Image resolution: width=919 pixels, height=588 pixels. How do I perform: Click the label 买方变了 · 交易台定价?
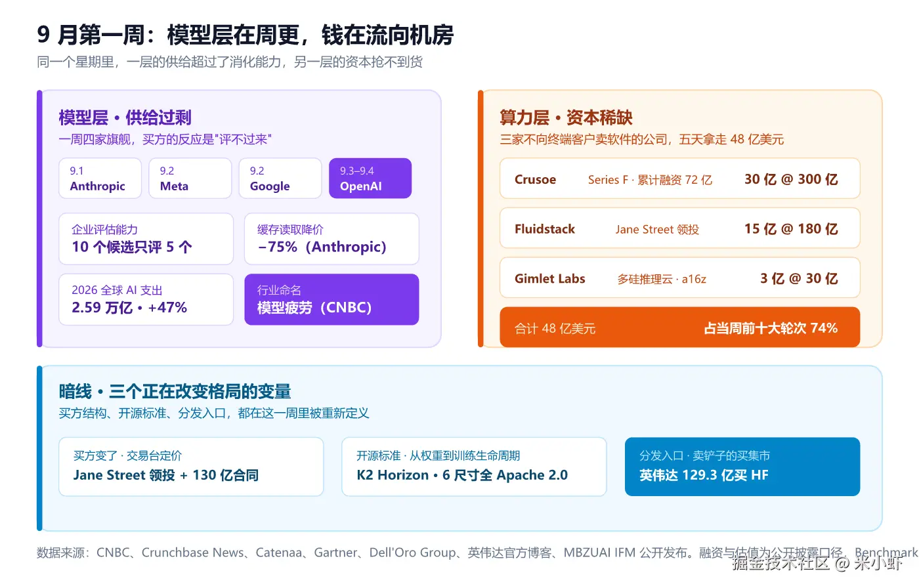pyautogui.click(x=127, y=455)
